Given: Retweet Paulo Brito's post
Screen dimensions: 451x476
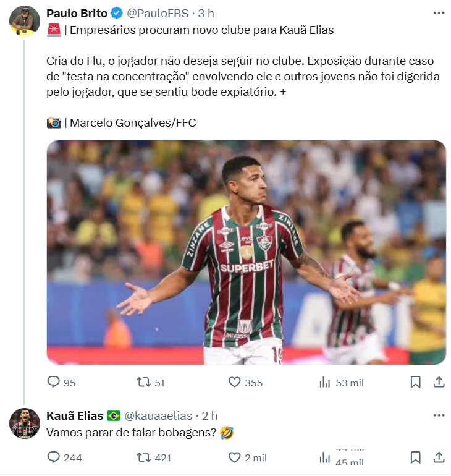Looking at the screenshot, I should pos(144,383).
